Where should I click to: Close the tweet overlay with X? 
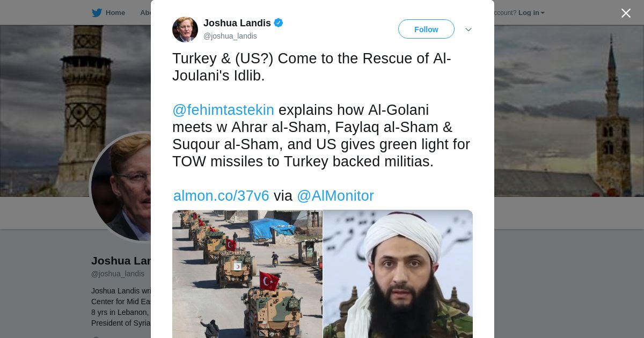click(x=626, y=13)
